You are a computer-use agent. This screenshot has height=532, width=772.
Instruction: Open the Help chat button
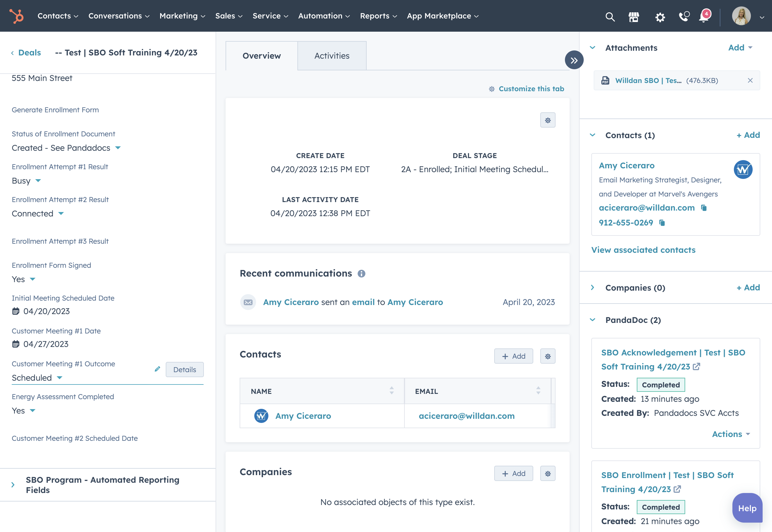(747, 508)
